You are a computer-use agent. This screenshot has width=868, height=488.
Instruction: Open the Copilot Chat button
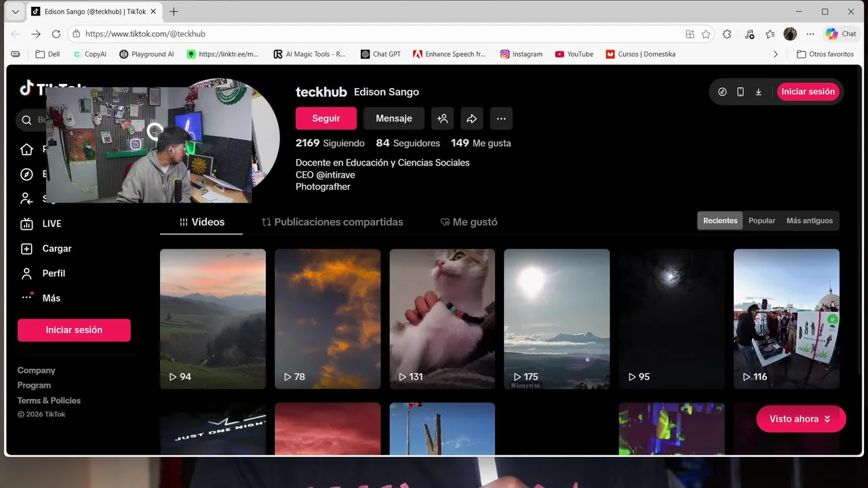tap(841, 34)
